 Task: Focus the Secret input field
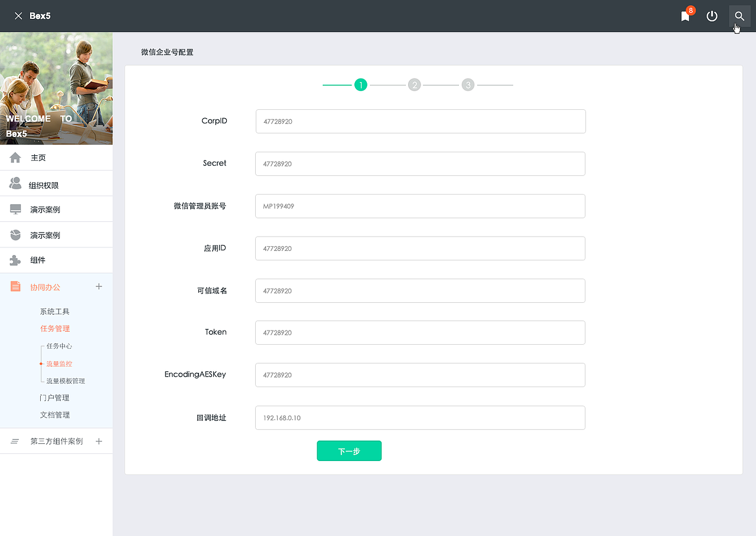click(421, 164)
